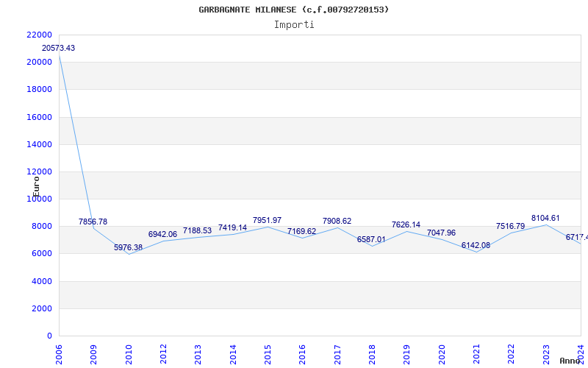Click the y-axis value 16000
This screenshot has width=588, height=368.
coord(39,117)
